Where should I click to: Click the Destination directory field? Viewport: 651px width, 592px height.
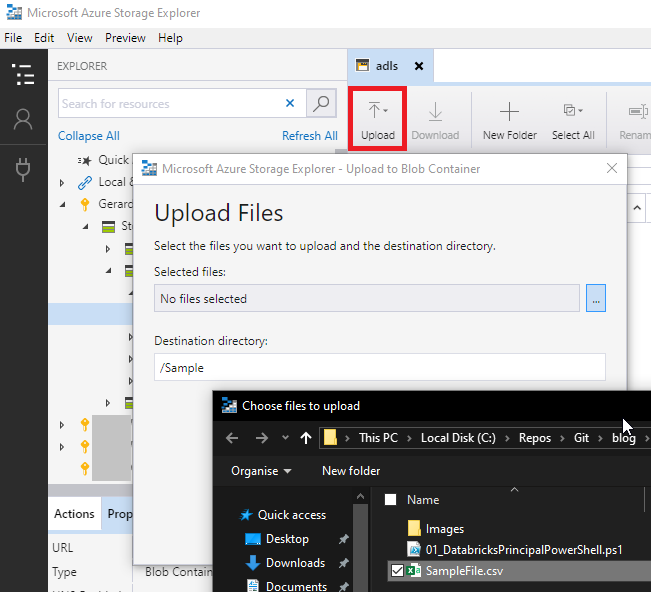tap(380, 367)
